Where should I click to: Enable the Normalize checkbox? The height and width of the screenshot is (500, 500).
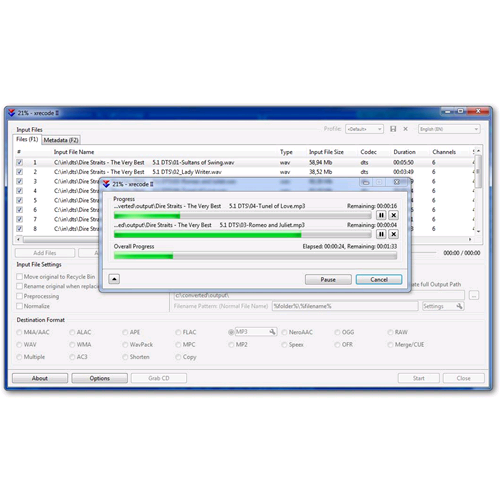pyautogui.click(x=19, y=306)
